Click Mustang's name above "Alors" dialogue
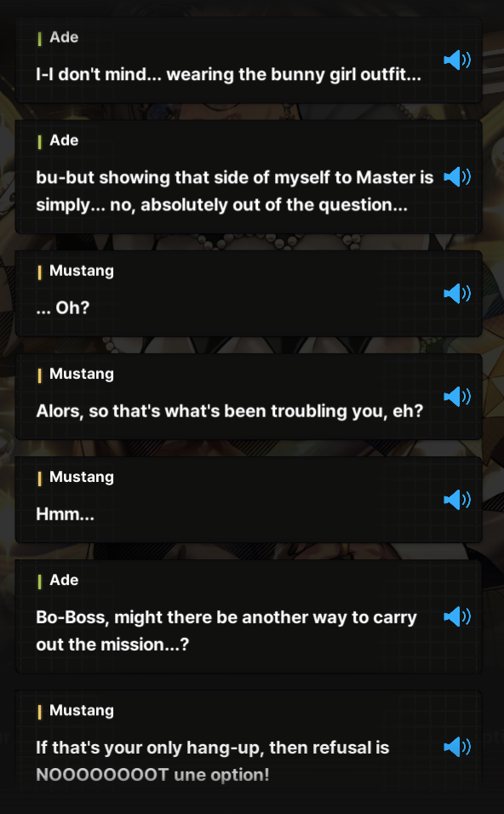The image size is (504, 814). [x=82, y=375]
